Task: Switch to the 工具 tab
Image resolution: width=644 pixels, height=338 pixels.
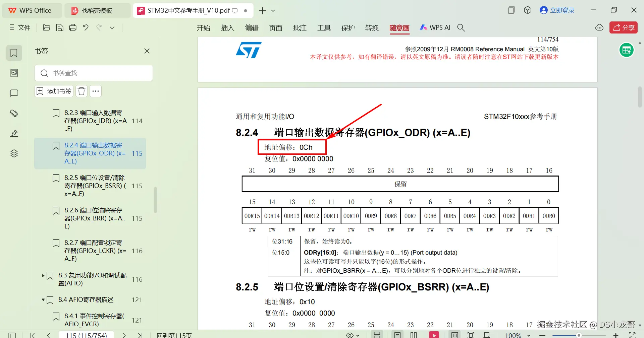Action: coord(324,28)
